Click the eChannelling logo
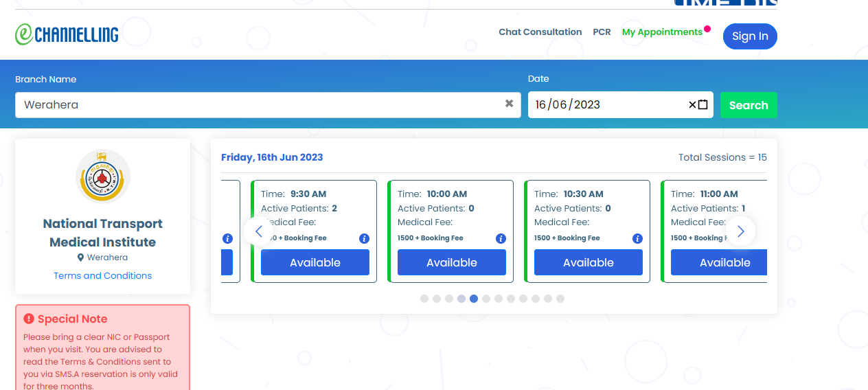This screenshot has width=868, height=390. [67, 34]
